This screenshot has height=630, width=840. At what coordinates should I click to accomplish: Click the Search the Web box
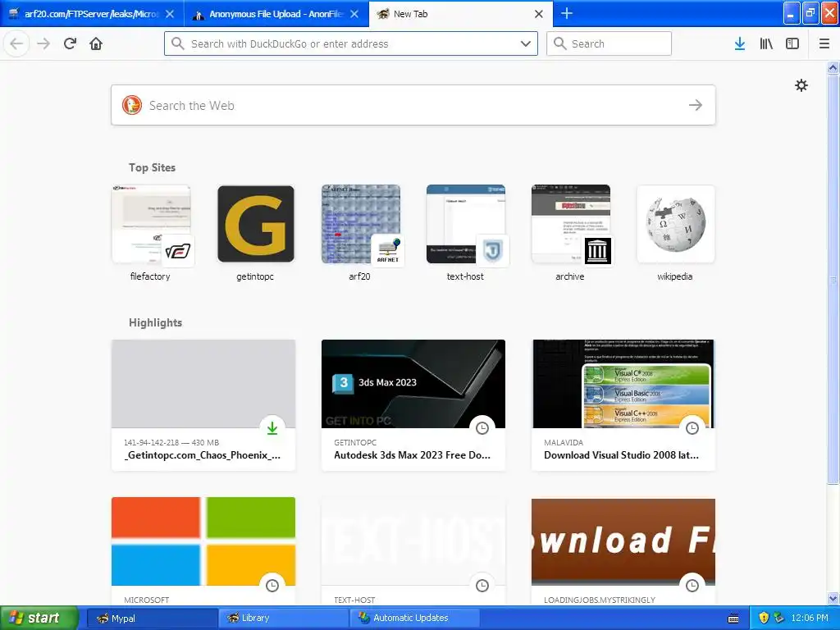[413, 105]
